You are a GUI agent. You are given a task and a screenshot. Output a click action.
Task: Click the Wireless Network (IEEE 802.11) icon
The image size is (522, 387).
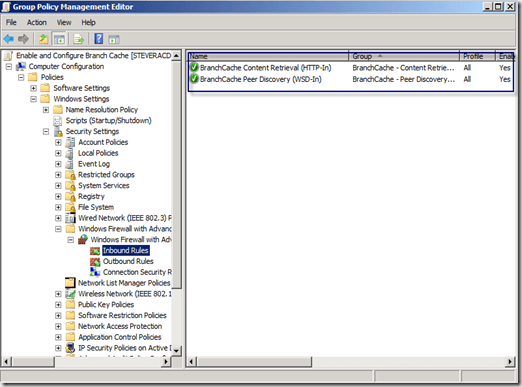[x=70, y=294]
